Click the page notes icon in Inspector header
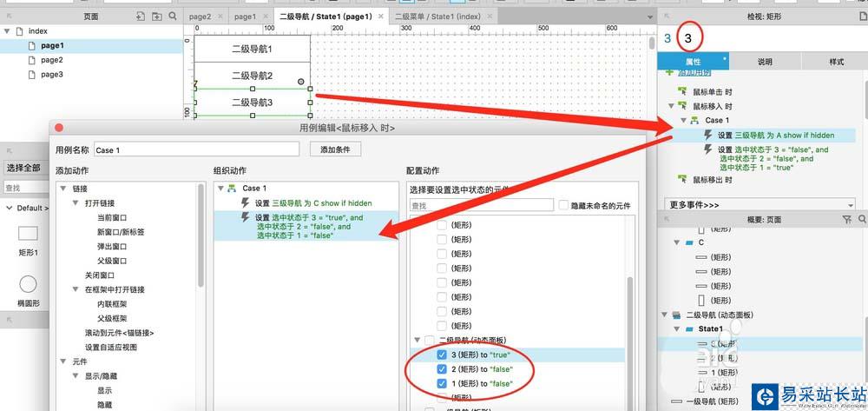 [863, 17]
